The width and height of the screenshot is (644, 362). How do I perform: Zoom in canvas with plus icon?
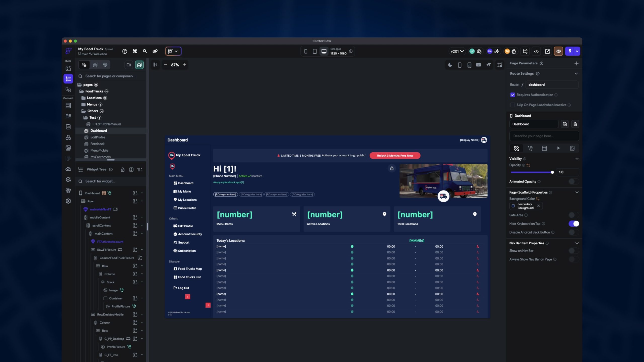[185, 65]
